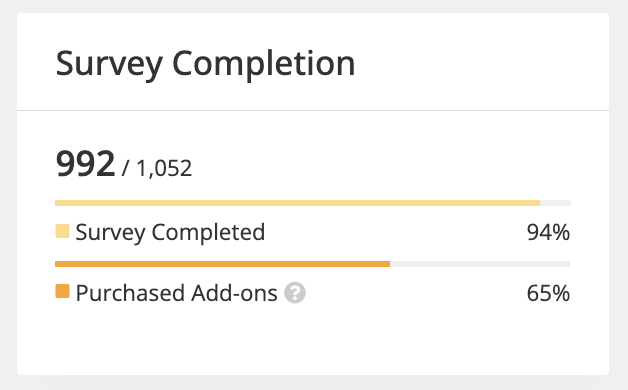The width and height of the screenshot is (628, 390).
Task: Click the Purchased Add-ons legend label
Action: 176,293
